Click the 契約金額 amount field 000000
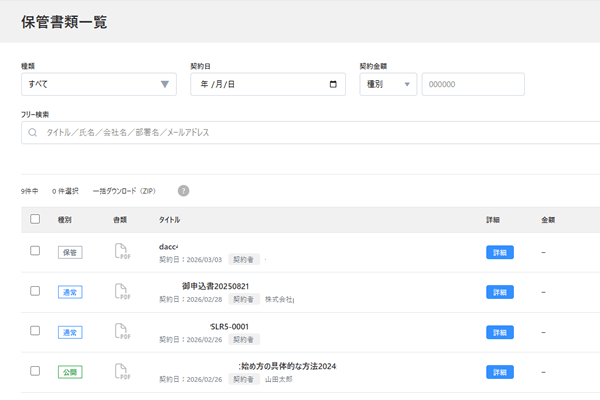This screenshot has height=400, width=600. tap(473, 84)
